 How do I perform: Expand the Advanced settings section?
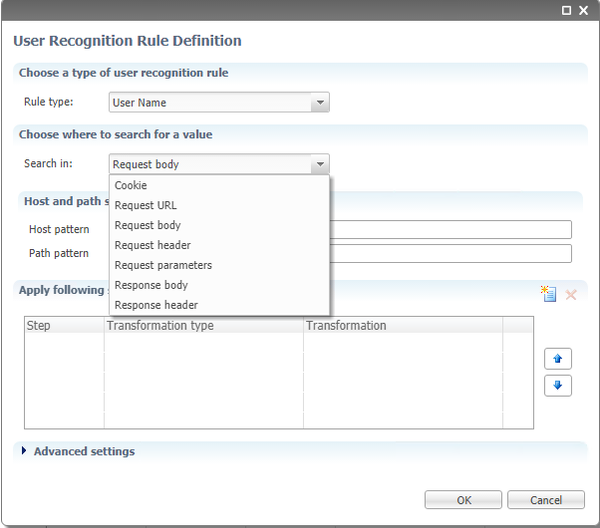pyautogui.click(x=24, y=451)
